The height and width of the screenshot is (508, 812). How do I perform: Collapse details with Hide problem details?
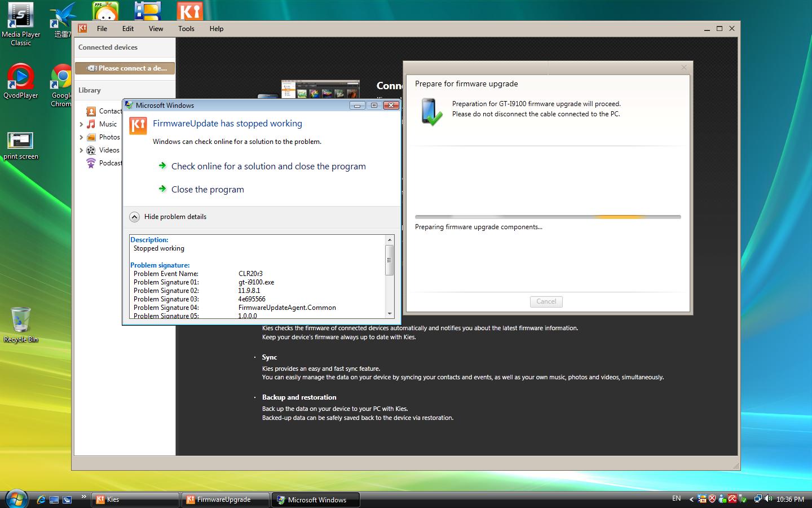134,217
